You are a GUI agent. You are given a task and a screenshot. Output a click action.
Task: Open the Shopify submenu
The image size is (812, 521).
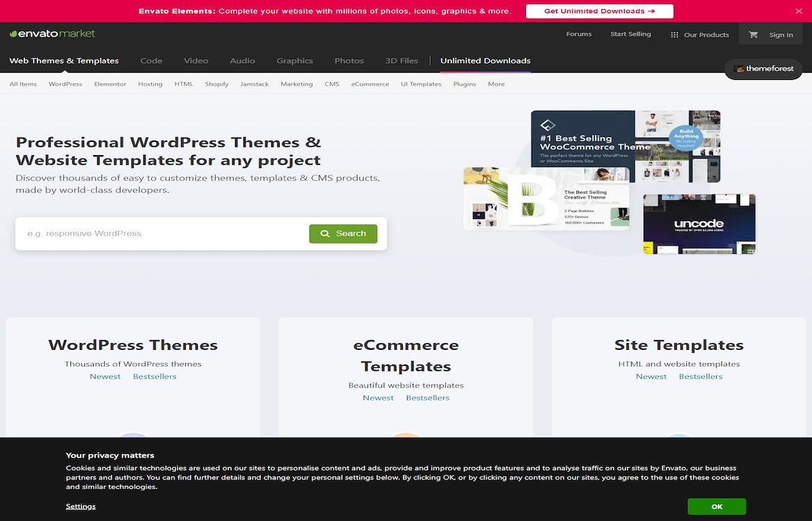(x=216, y=84)
